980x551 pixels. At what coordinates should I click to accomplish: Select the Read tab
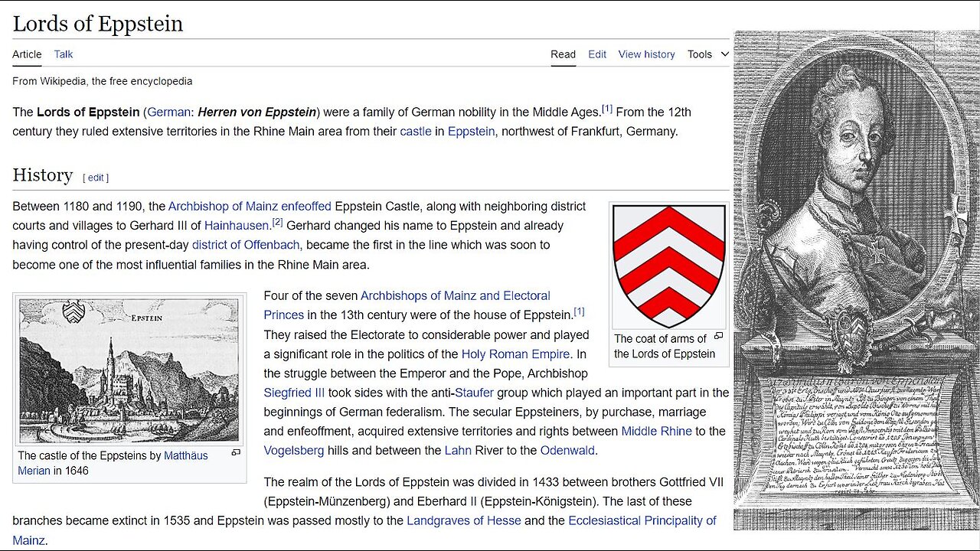[563, 54]
